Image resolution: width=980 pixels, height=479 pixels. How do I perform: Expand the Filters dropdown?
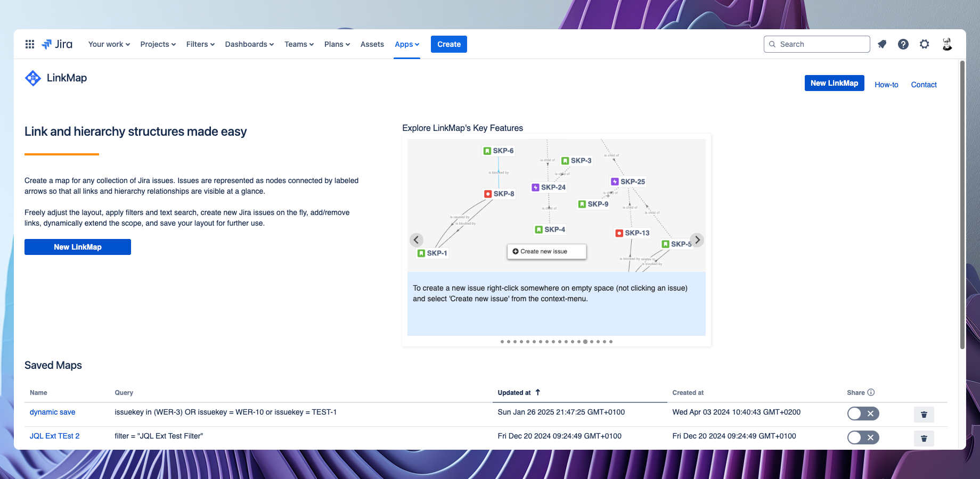200,44
